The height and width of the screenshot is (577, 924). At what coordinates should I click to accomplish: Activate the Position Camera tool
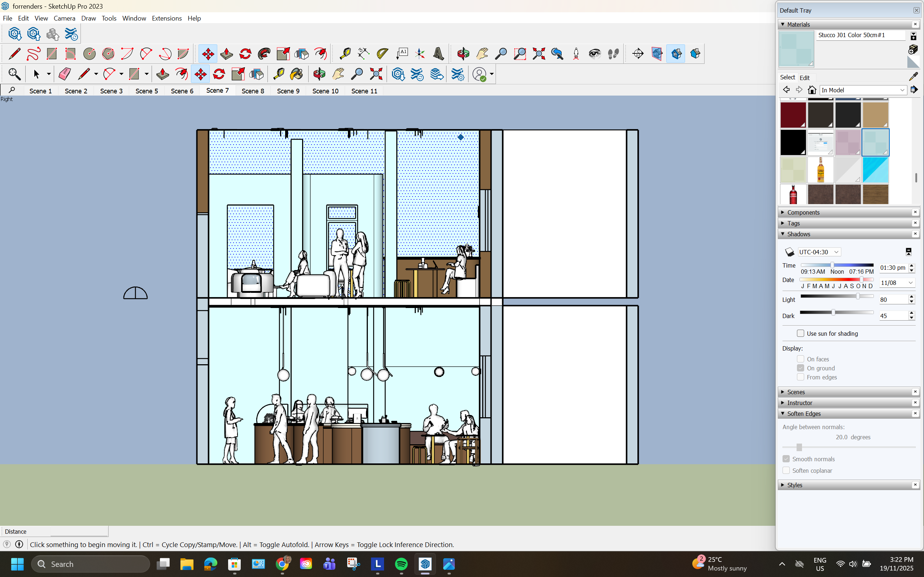[576, 54]
